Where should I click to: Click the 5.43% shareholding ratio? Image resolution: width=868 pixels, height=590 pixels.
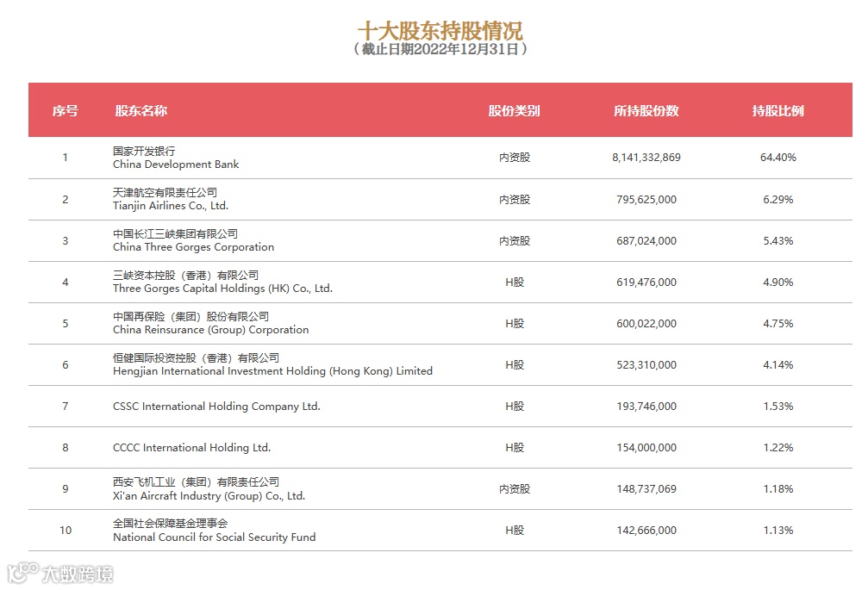pyautogui.click(x=777, y=241)
